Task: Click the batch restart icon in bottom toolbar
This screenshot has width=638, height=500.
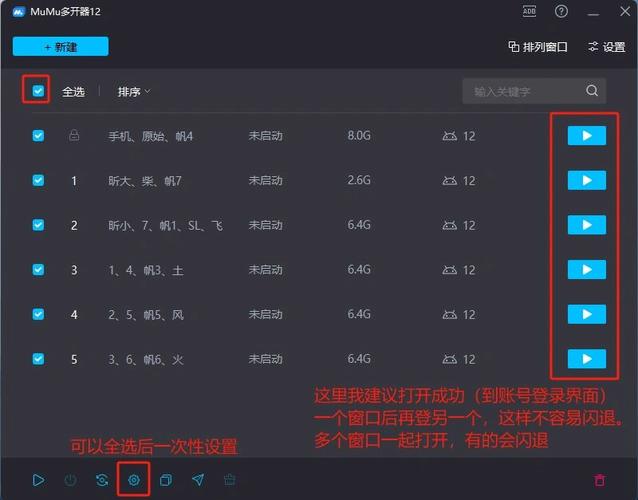Action: (x=101, y=480)
